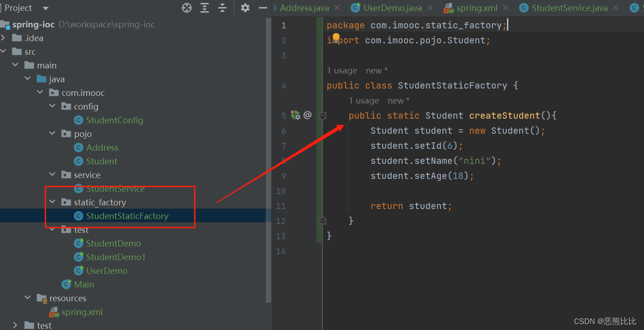This screenshot has height=330, width=644.
Task: Select Student class under pojo
Action: click(x=102, y=161)
